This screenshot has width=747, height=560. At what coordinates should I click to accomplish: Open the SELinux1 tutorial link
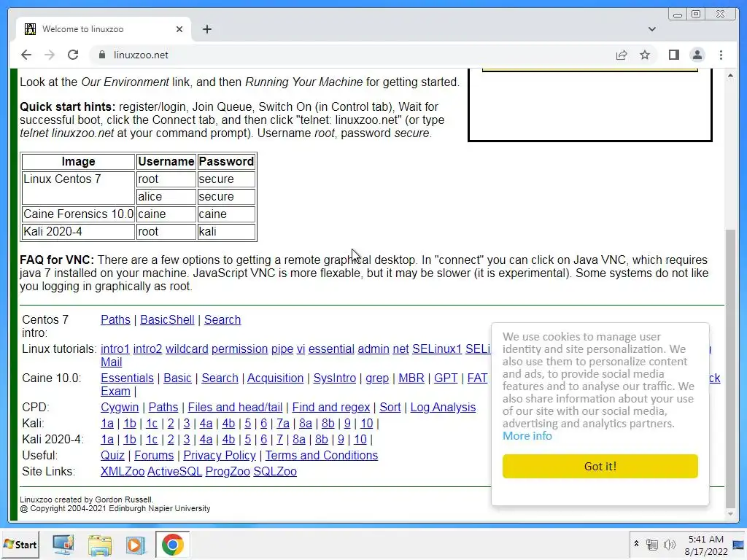(437, 349)
